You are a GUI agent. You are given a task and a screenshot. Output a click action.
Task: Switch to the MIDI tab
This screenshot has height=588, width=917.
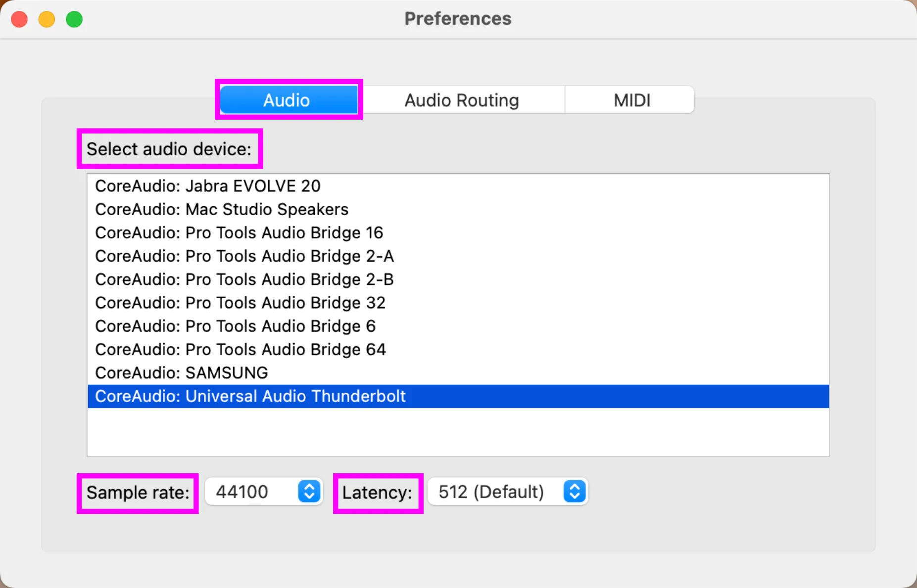tap(631, 100)
